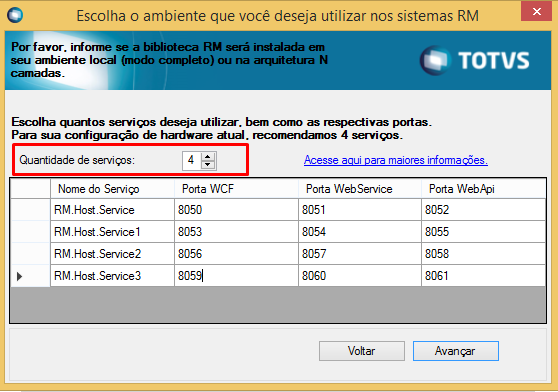558x392 pixels.
Task: Click the Avançar button
Action: coord(456,351)
